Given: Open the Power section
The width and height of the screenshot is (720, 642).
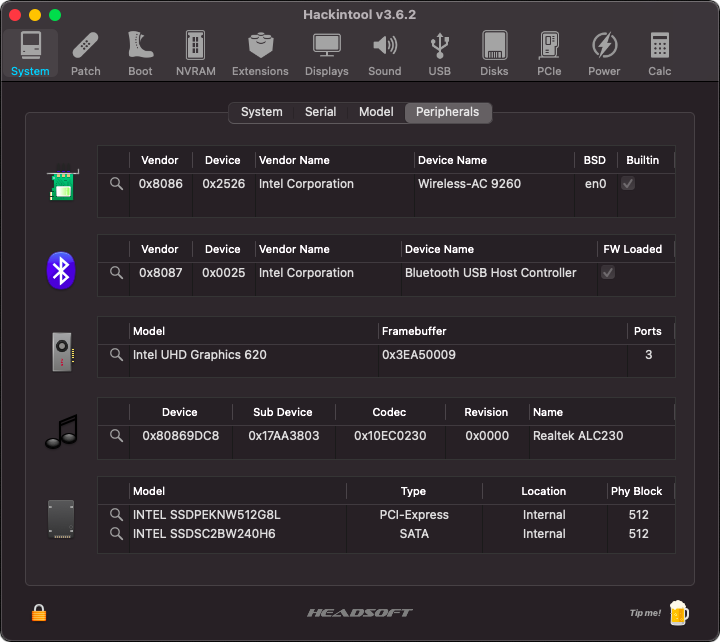Looking at the screenshot, I should pyautogui.click(x=604, y=53).
